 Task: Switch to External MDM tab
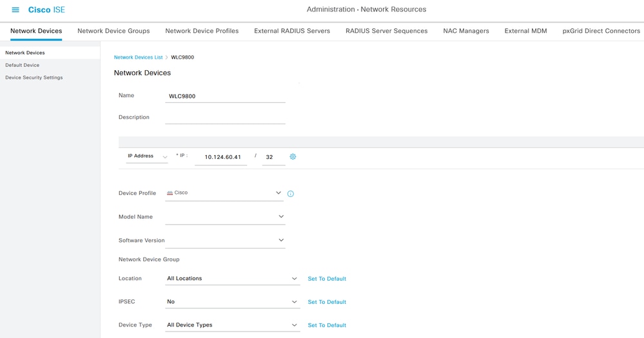(526, 31)
